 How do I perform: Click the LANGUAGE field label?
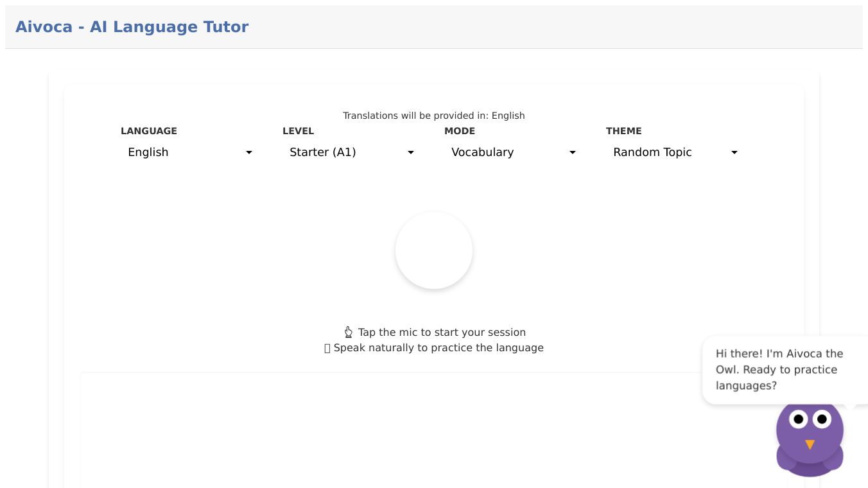click(149, 131)
